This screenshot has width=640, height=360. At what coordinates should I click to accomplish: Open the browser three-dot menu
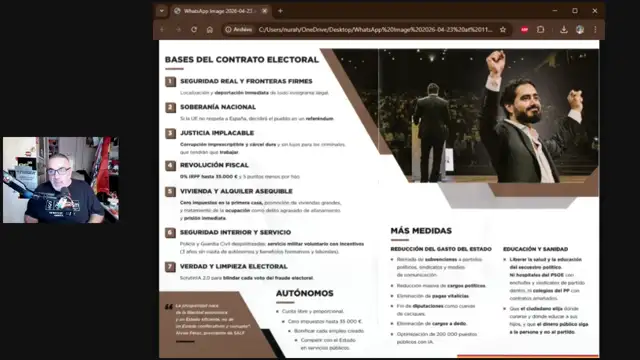pos(595,30)
